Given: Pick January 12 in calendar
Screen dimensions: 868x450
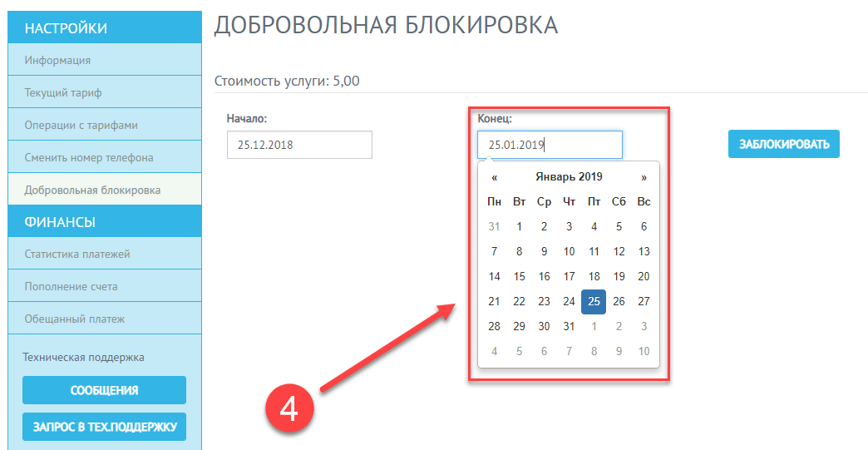Looking at the screenshot, I should (619, 251).
